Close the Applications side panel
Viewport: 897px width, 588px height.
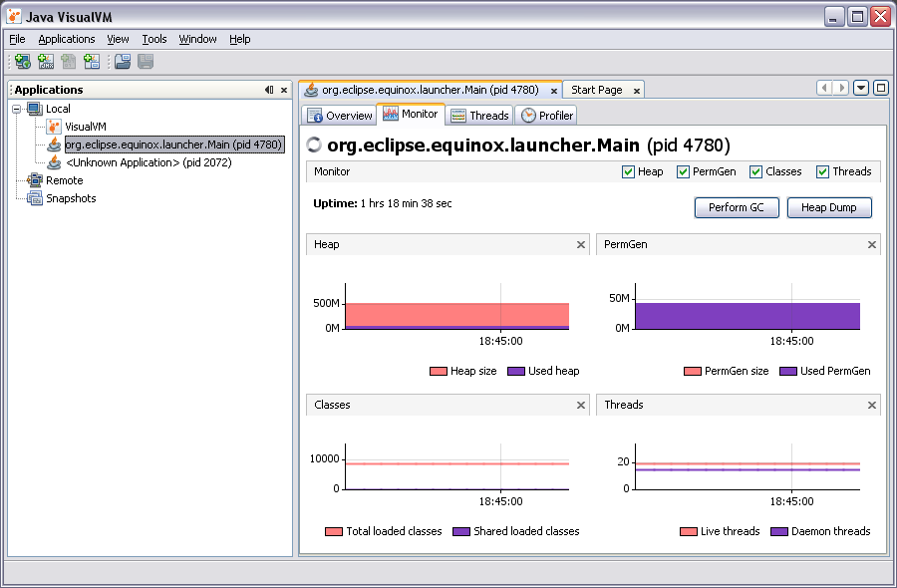tap(284, 90)
